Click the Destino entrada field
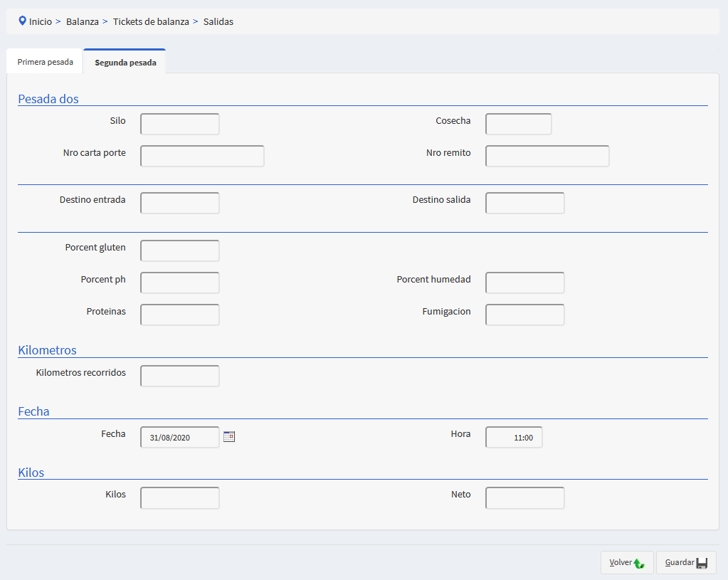Image resolution: width=728 pixels, height=580 pixels. tap(180, 204)
